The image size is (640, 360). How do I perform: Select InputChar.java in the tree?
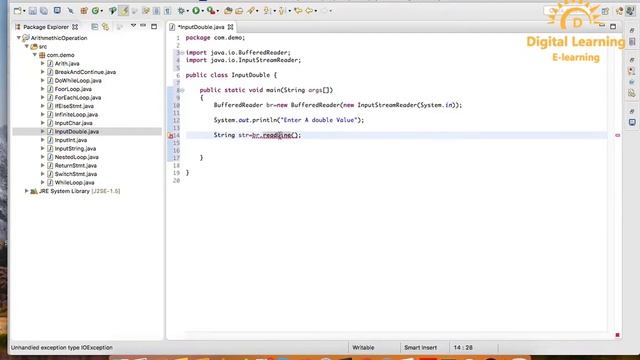point(73,123)
